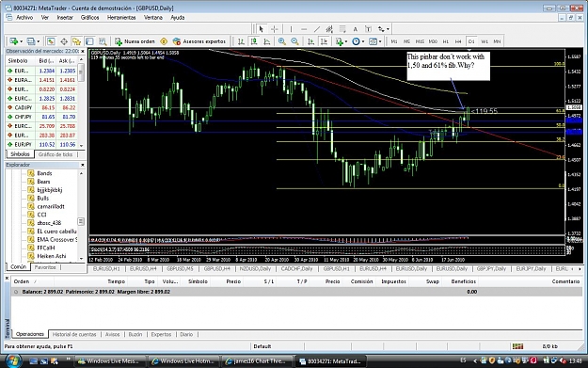Open the Periods clock icon

tap(356, 41)
